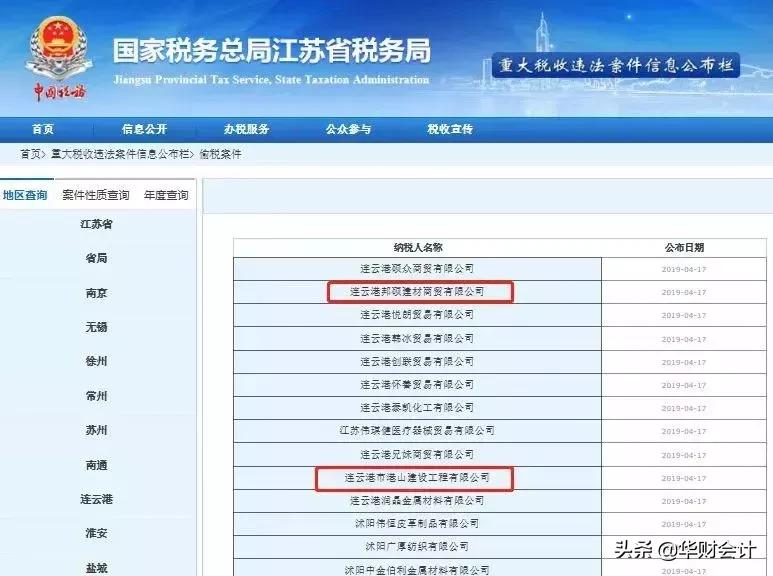Image resolution: width=773 pixels, height=576 pixels.
Task: Open taxpayer 沭阳广厚纺织有限公司
Action: point(417,546)
